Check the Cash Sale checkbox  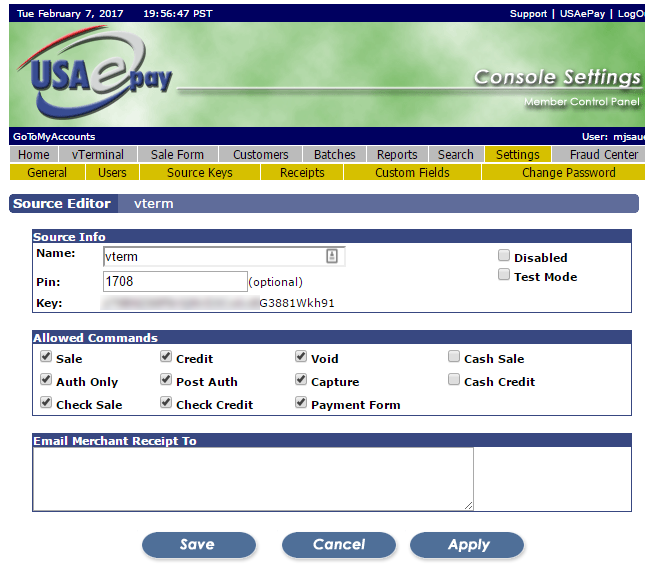point(454,356)
